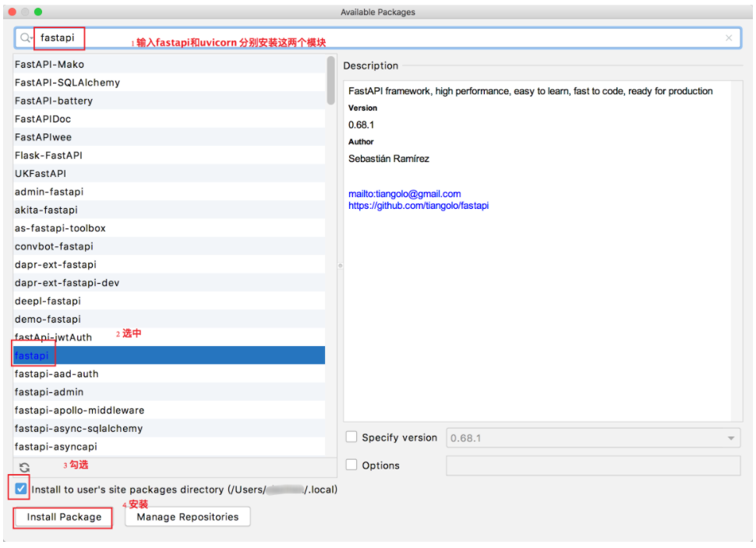Click the version value 0.68.1 in description

[361, 125]
